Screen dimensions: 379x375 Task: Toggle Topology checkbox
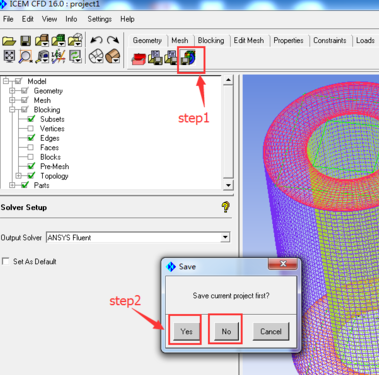coord(31,175)
